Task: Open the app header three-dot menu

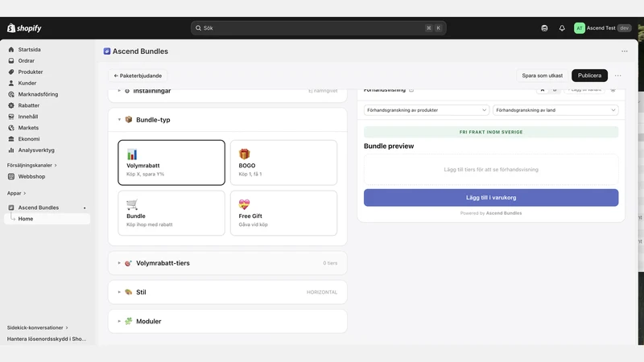Action: tap(625, 51)
